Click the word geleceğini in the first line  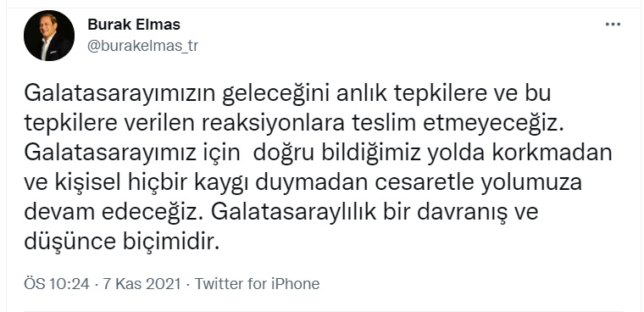tap(277, 94)
